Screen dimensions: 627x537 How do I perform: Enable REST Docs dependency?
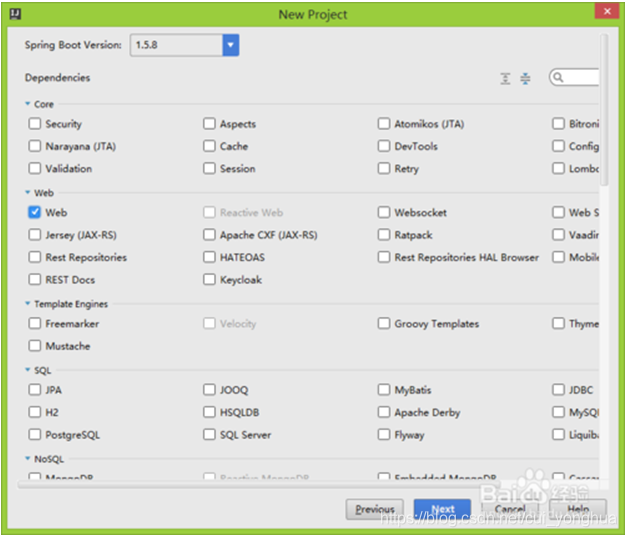(x=35, y=279)
